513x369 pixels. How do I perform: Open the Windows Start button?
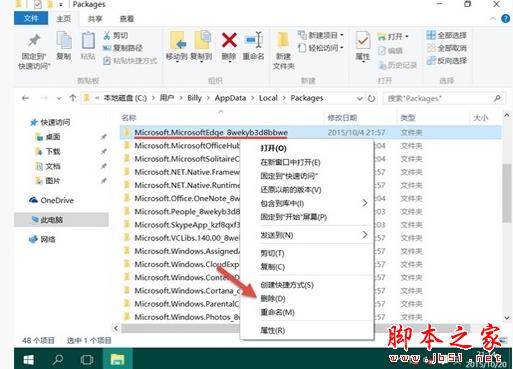coord(28,359)
